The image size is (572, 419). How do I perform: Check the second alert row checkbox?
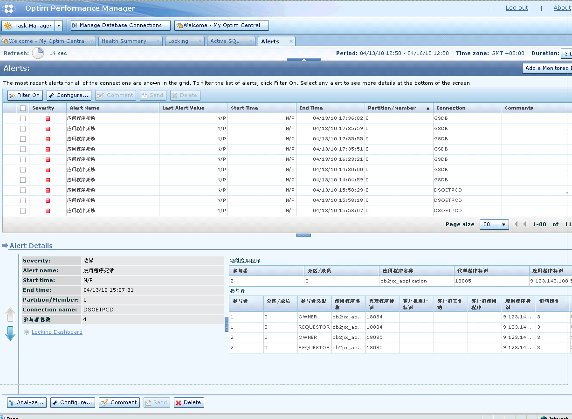point(23,129)
